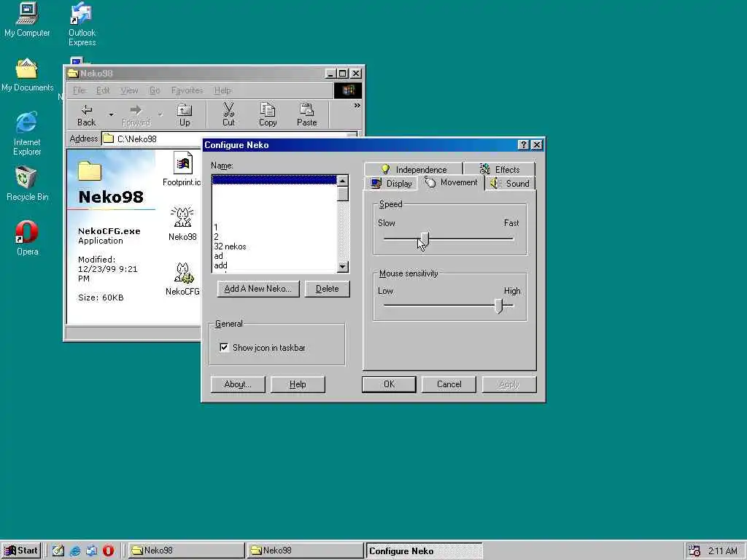Image resolution: width=747 pixels, height=560 pixels.
Task: Launch Outlook Express from quick launch bar
Action: click(91, 551)
